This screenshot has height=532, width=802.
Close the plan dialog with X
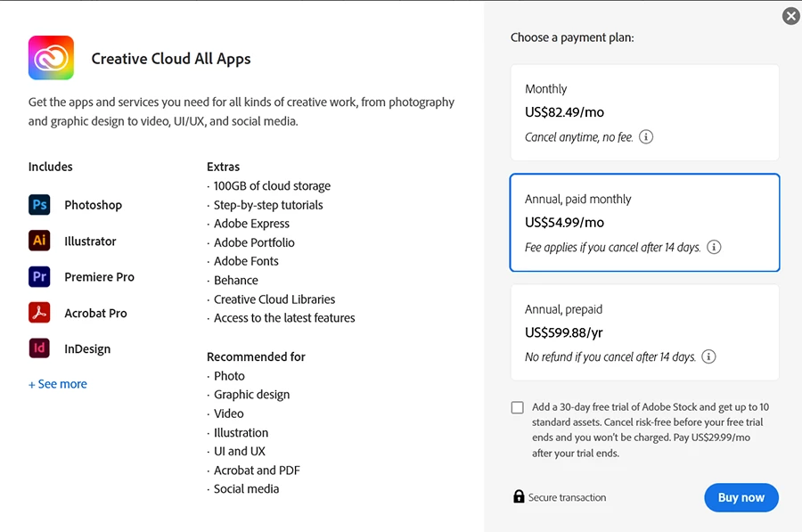pyautogui.click(x=790, y=16)
